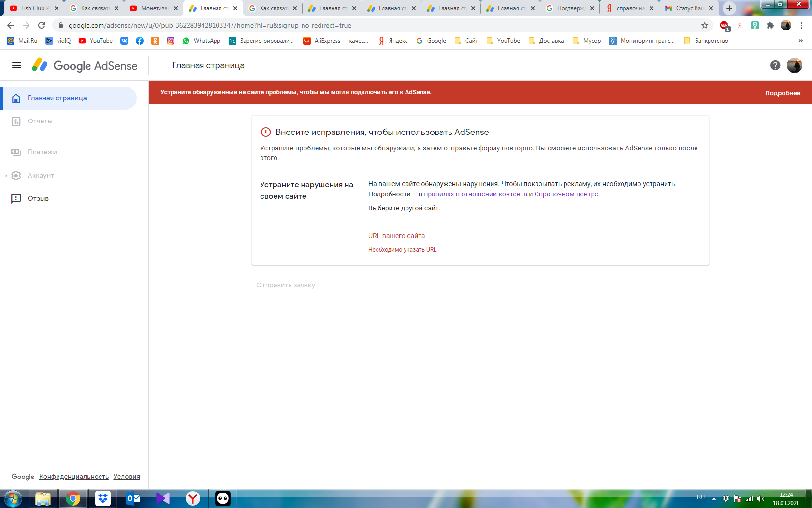Open the help question mark icon
The image size is (812, 508).
tap(775, 65)
